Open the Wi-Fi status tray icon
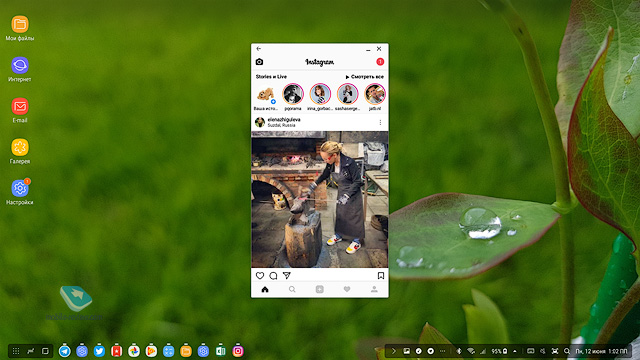Screen dimensions: 640x360 click(471, 351)
